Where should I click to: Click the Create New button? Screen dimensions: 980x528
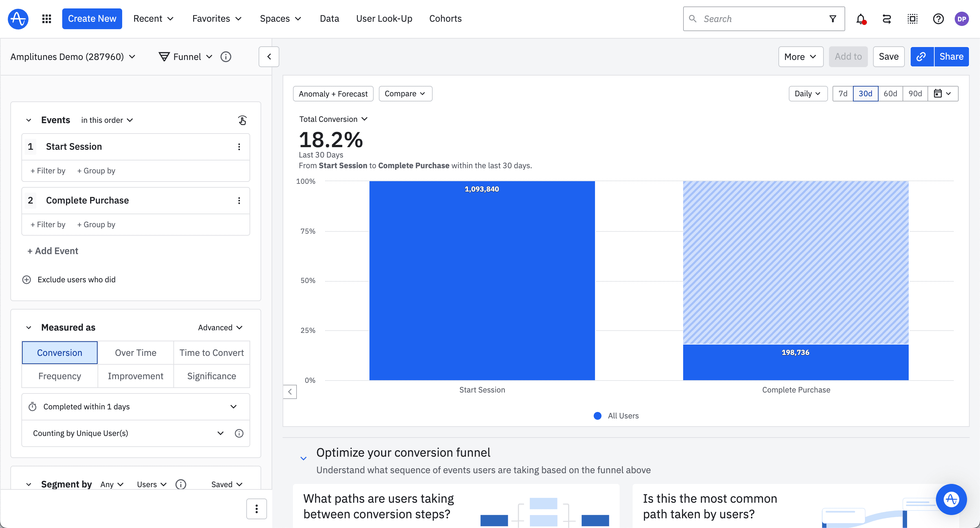click(92, 18)
